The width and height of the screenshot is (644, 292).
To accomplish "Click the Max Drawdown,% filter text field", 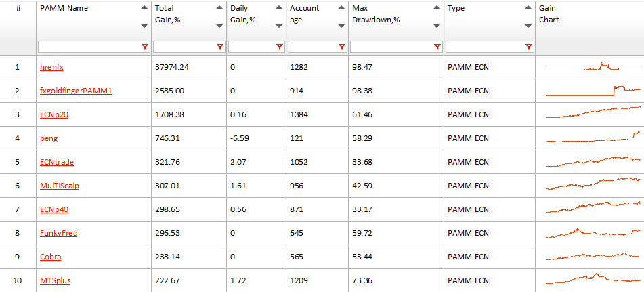I will [391, 47].
